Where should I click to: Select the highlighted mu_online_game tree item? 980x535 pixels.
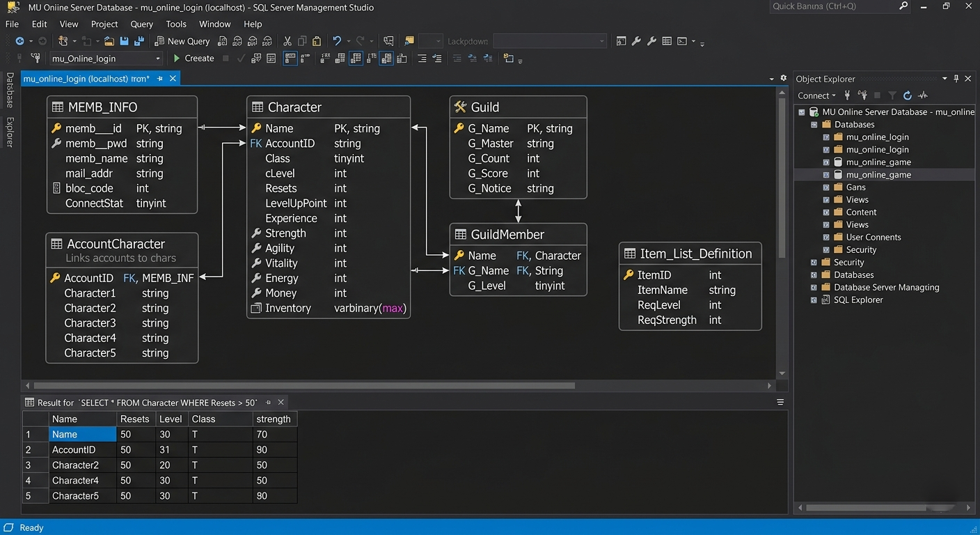coord(878,175)
